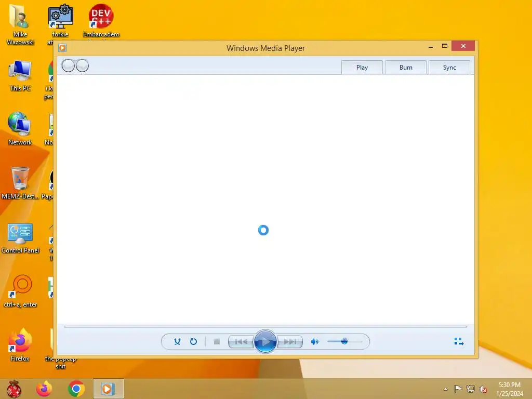Stop playback with the stop button
The width and height of the screenshot is (532, 399).
pos(217,342)
